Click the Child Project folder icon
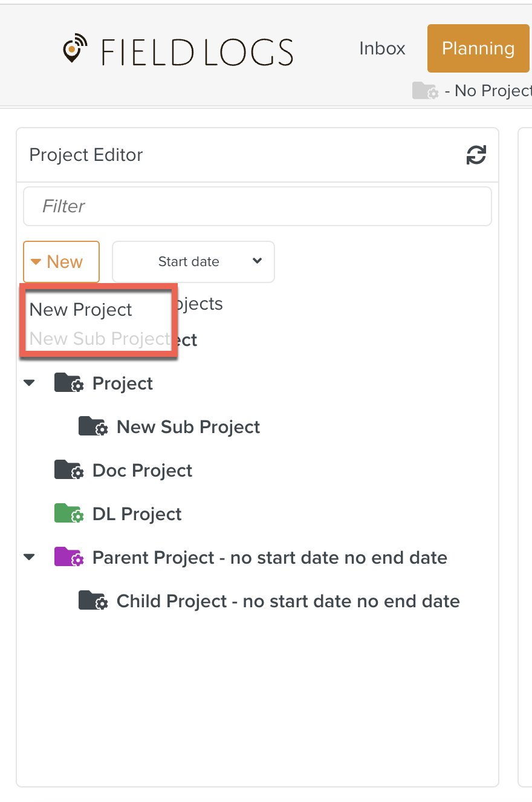The width and height of the screenshot is (532, 802). click(x=93, y=601)
